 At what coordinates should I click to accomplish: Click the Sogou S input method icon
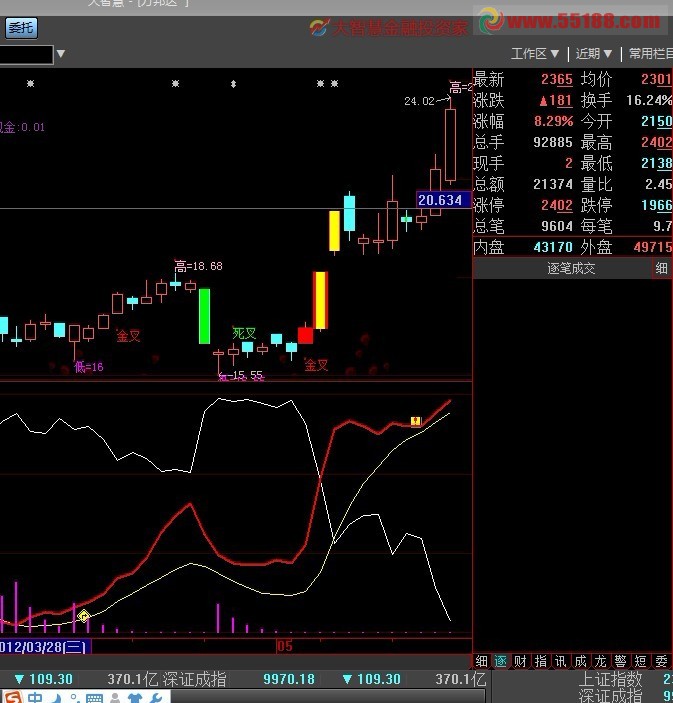(9, 697)
